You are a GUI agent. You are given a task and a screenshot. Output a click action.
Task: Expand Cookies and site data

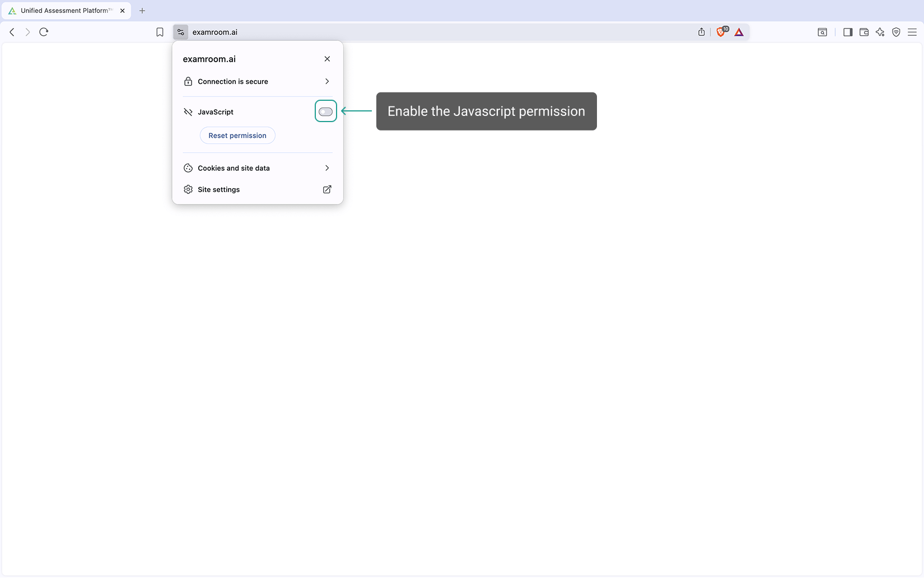[258, 167]
